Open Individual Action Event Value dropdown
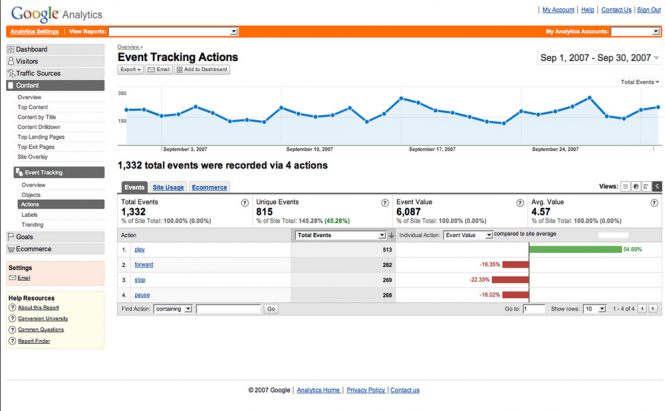 point(468,235)
